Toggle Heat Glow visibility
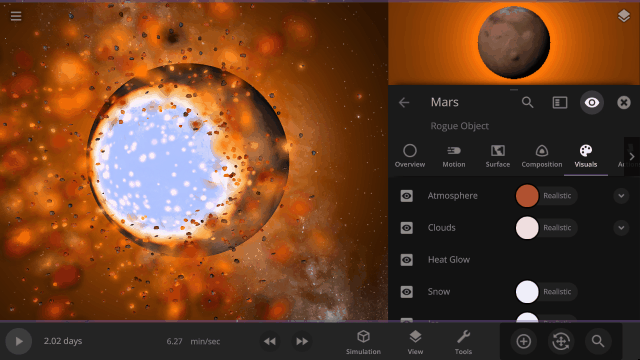Image resolution: width=640 pixels, height=360 pixels. pyautogui.click(x=406, y=260)
